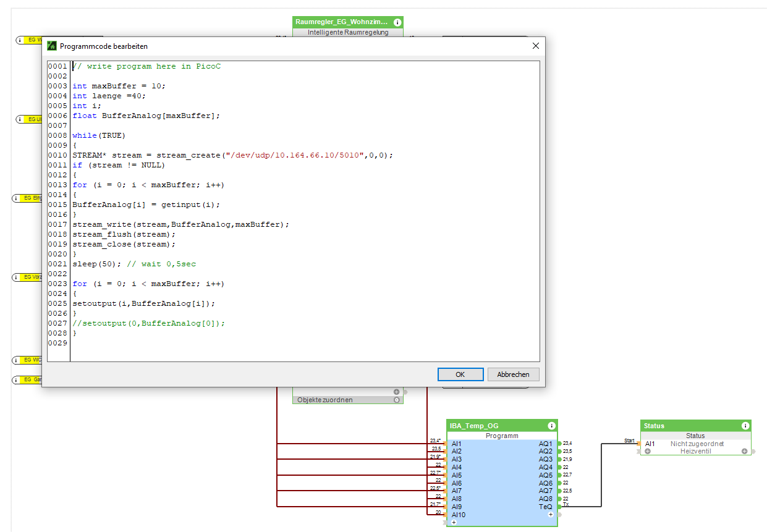
Task: Expand Status block outputs with right plus
Action: coord(745,452)
